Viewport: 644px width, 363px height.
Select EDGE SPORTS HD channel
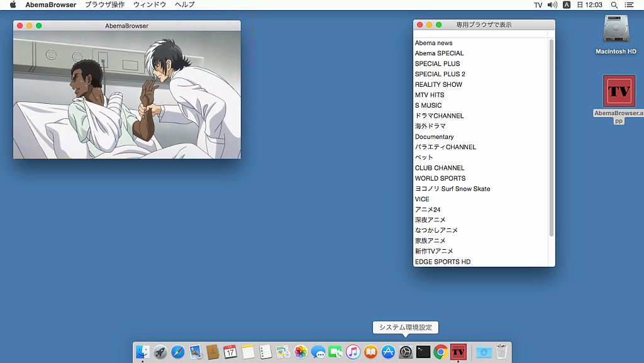[481, 262]
